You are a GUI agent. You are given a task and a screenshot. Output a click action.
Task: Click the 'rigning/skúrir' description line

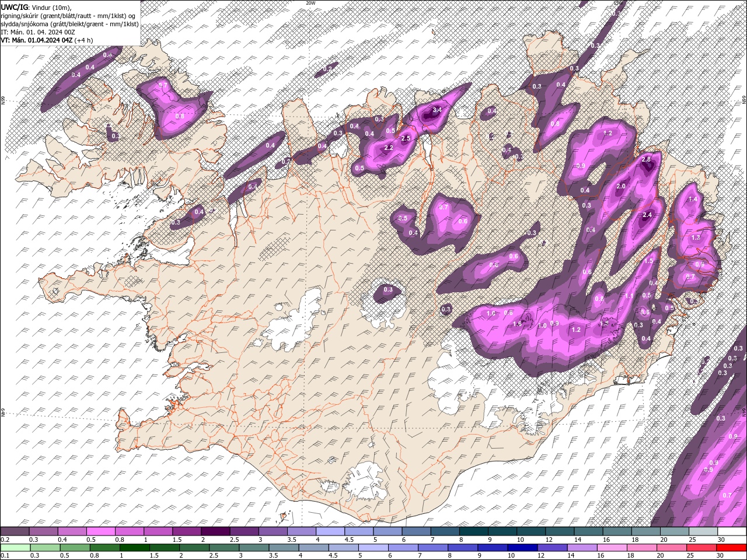point(68,15)
